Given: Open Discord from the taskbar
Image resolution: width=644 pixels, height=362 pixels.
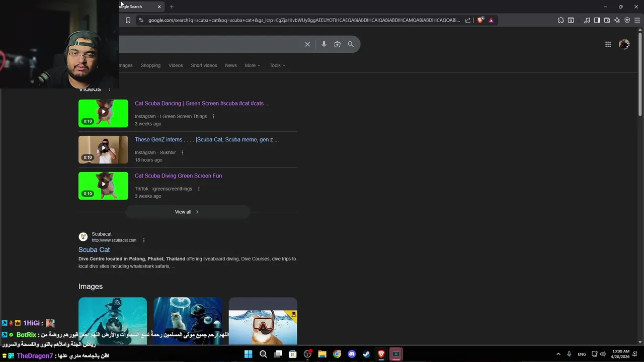Looking at the screenshot, I should [352, 354].
